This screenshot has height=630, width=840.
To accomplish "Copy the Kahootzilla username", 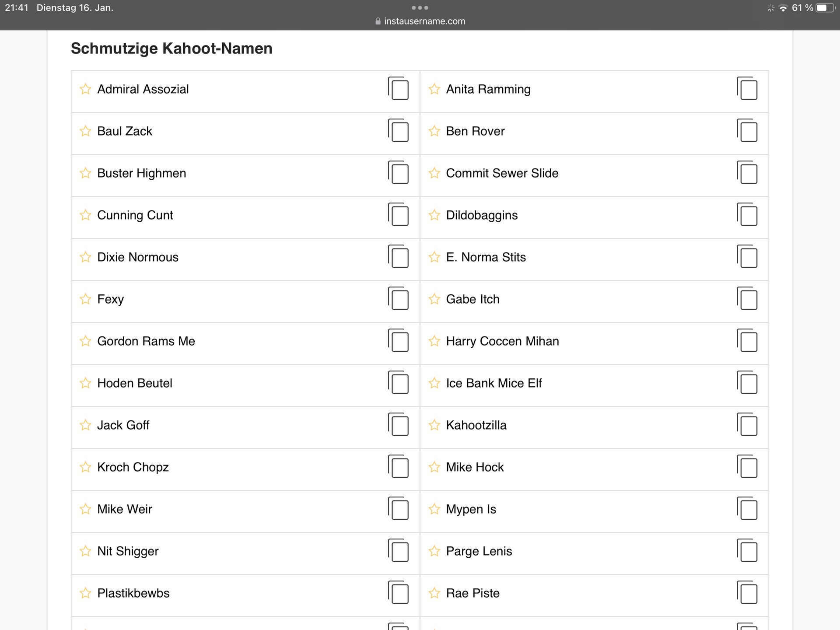I will coord(747,425).
